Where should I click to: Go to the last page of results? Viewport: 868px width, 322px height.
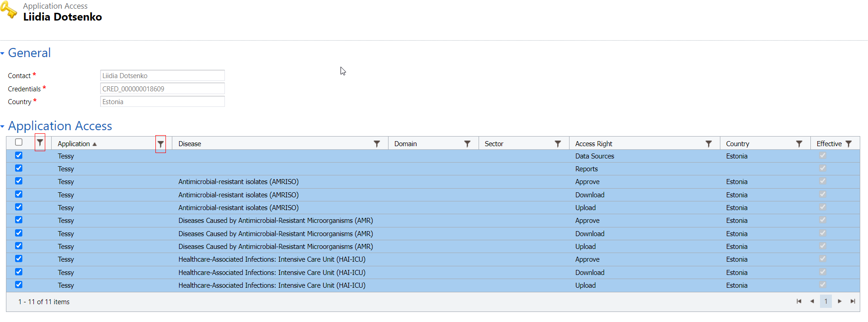[x=852, y=301]
